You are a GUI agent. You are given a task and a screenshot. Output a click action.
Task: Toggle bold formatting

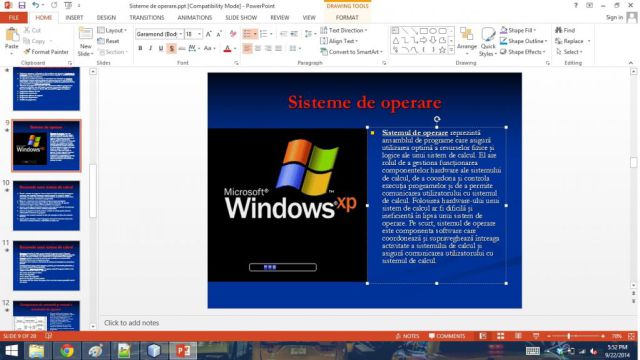140,48
